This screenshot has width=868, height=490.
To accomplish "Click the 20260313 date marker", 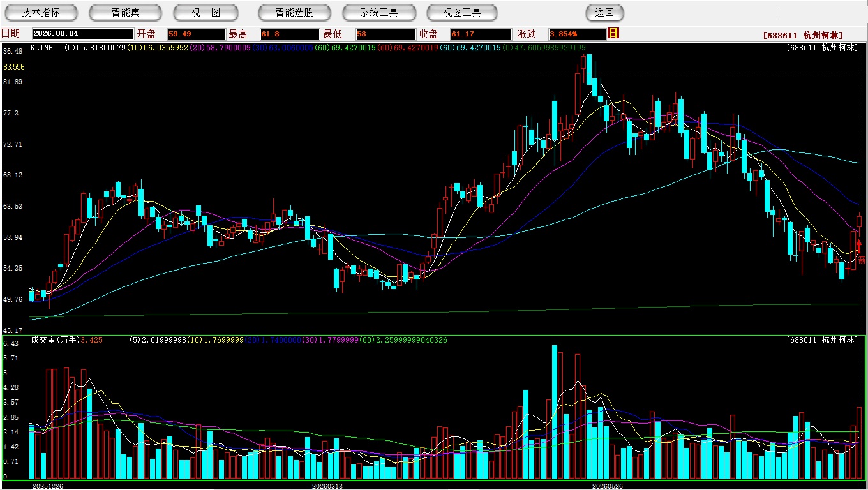I will pos(327,486).
